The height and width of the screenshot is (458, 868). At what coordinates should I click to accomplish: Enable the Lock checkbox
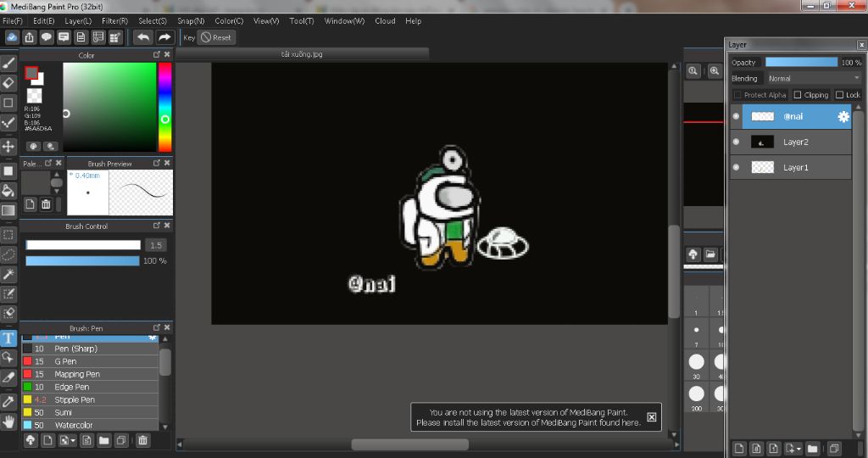(x=839, y=95)
